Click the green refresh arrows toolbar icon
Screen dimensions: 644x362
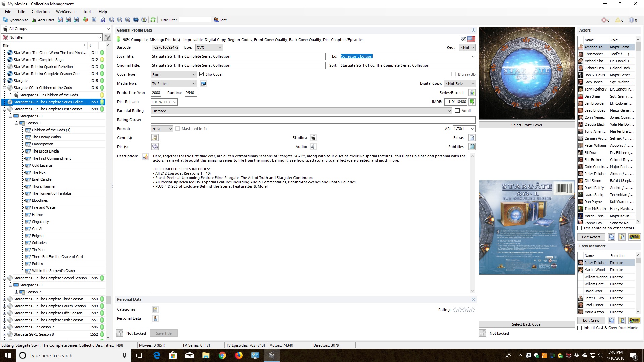(x=153, y=20)
